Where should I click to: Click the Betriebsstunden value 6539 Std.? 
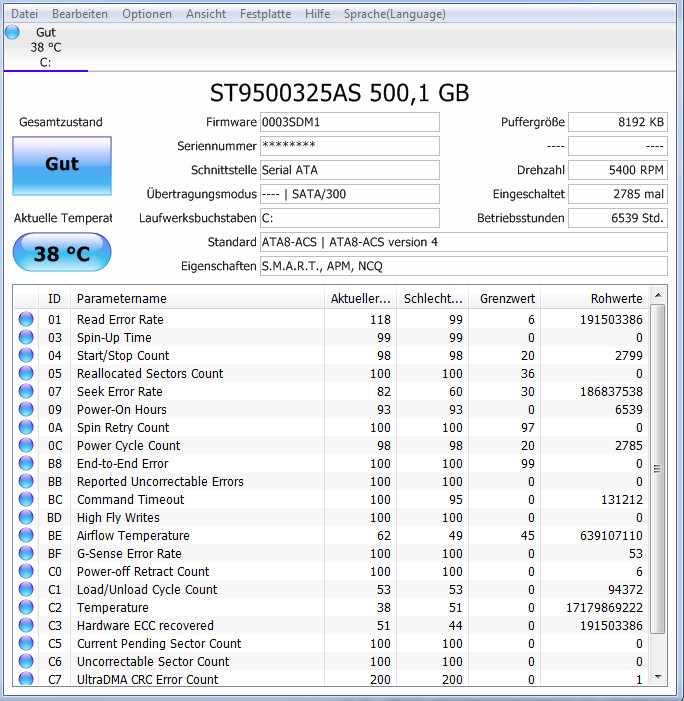(x=618, y=218)
